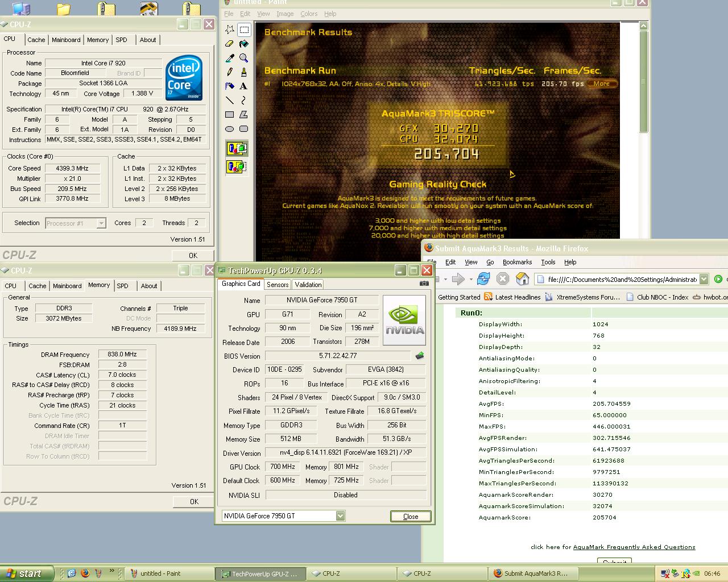
Task: Launch Internet Explorer from Quick Launch
Action: point(72,573)
